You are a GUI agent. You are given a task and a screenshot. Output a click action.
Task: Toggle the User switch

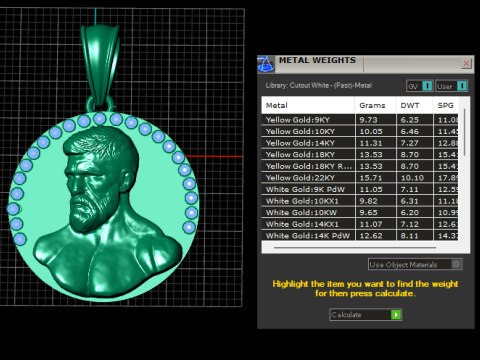click(451, 86)
